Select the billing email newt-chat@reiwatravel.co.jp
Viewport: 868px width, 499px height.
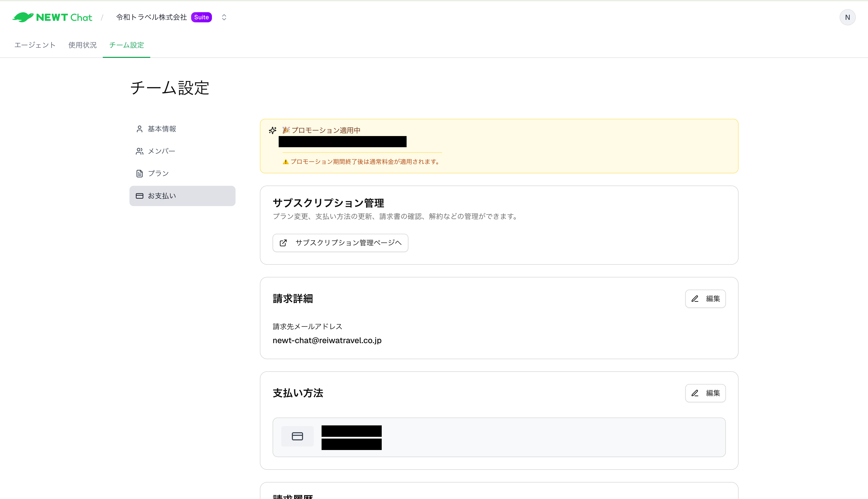[327, 340]
